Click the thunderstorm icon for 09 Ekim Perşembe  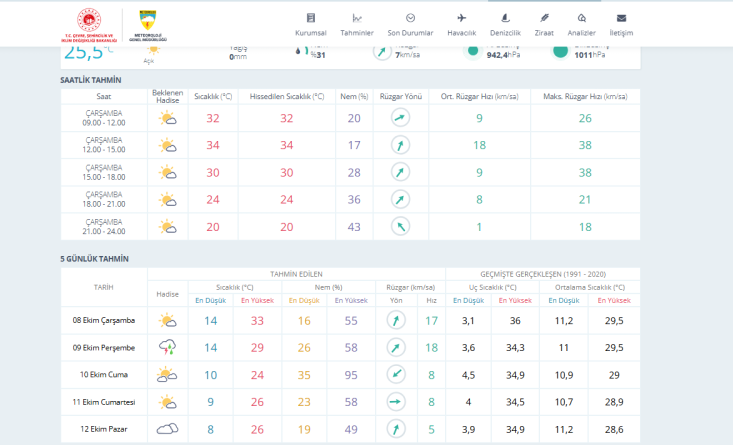click(167, 348)
